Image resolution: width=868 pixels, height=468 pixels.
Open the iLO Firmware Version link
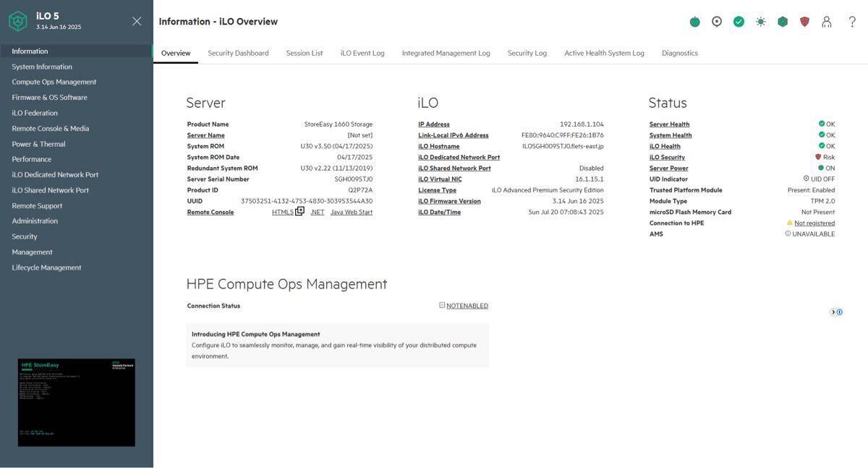click(x=450, y=201)
